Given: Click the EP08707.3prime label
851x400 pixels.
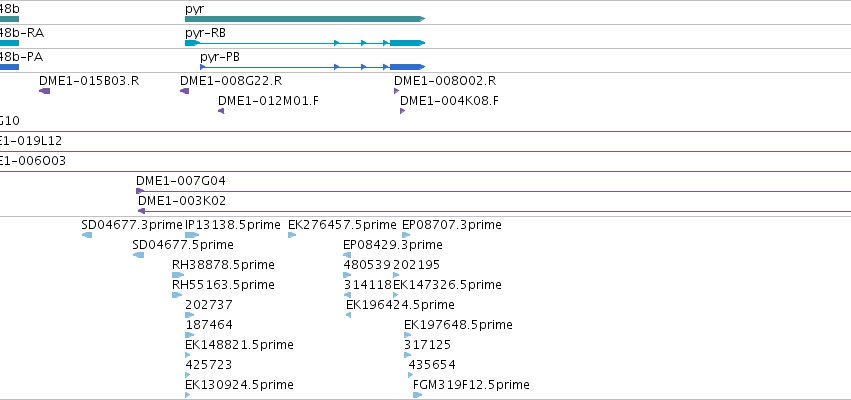Looking at the screenshot, I should point(452,225).
